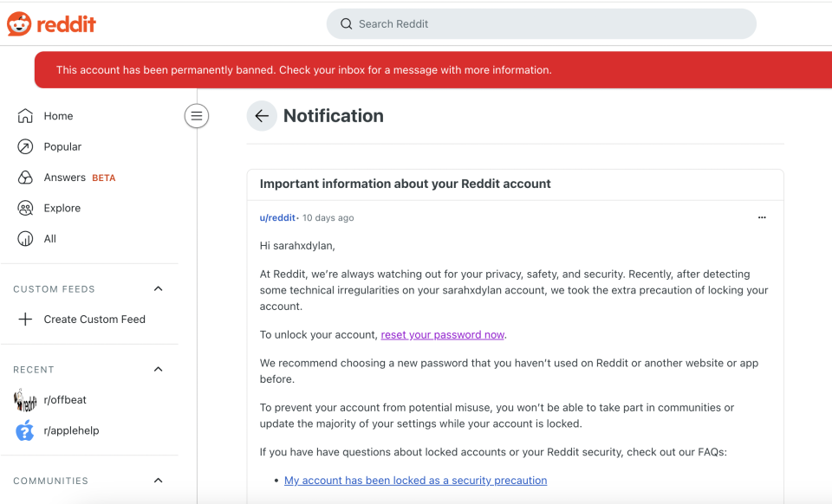Open Home in the sidebar

58,116
